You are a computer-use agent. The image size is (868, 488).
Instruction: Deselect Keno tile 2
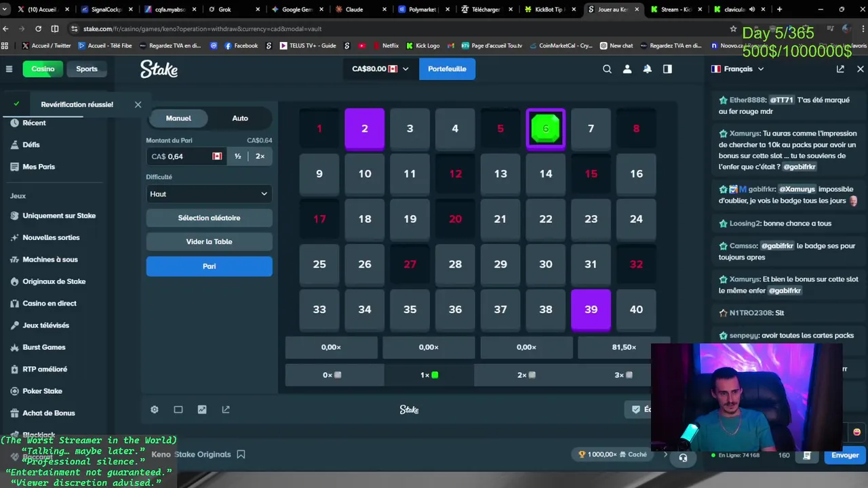tap(364, 129)
